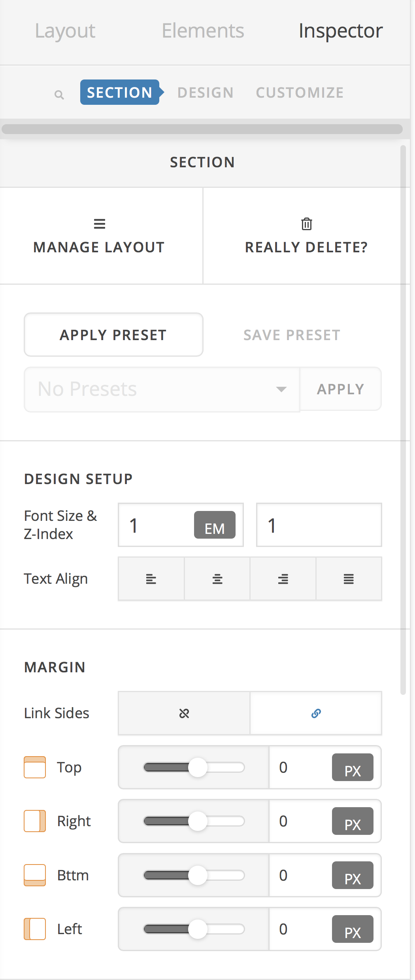Viewport: 415px width, 980px height.
Task: Change PX unit for Left margin
Action: tap(353, 929)
